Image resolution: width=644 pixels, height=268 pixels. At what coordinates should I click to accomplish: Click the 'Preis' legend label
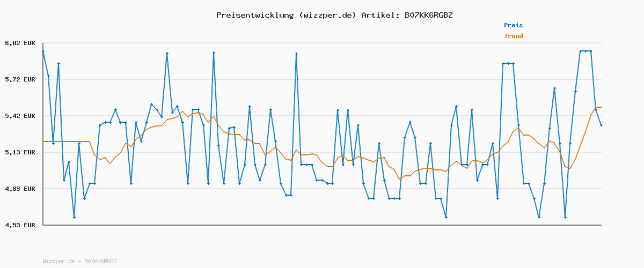pyautogui.click(x=513, y=25)
